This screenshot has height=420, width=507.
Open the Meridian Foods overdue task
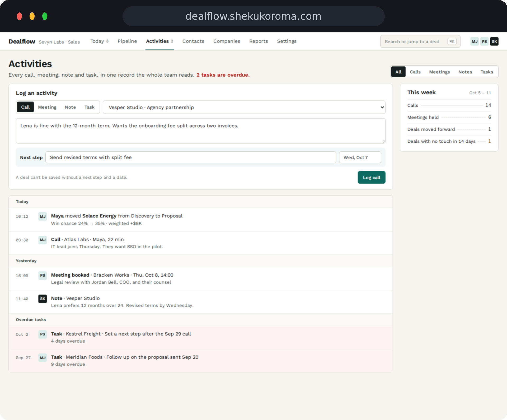click(201, 361)
